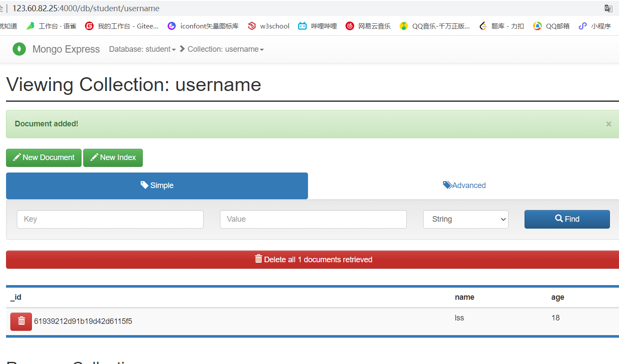Image resolution: width=619 pixels, height=364 pixels.
Task: Open the iconfont矢量图标库 bookmark
Action: (203, 26)
